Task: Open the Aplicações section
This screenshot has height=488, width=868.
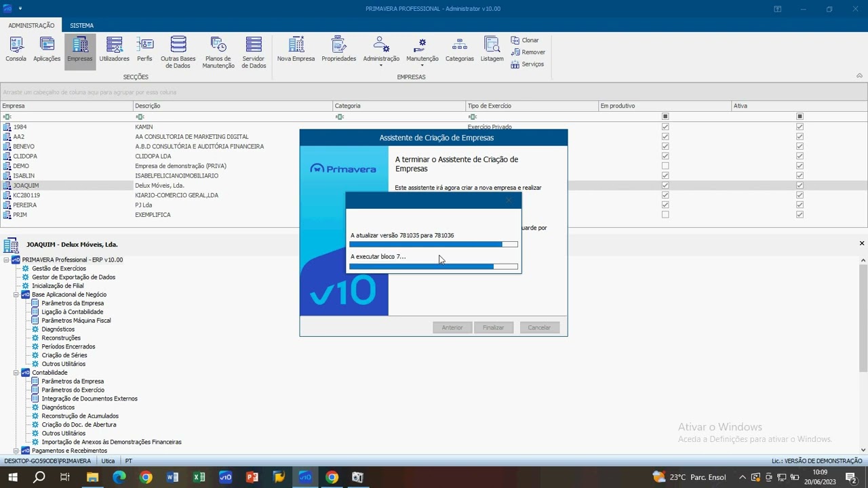Action: coord(47,50)
